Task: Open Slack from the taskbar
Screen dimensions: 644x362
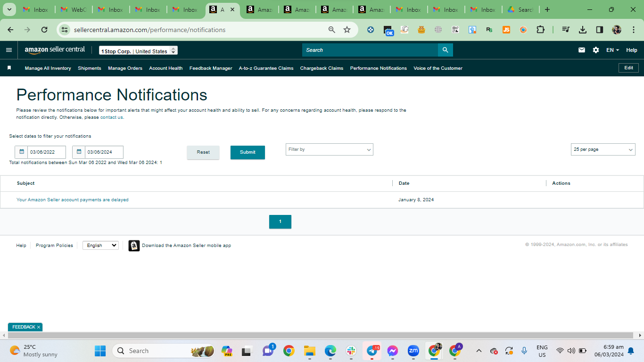Action: tap(351, 351)
